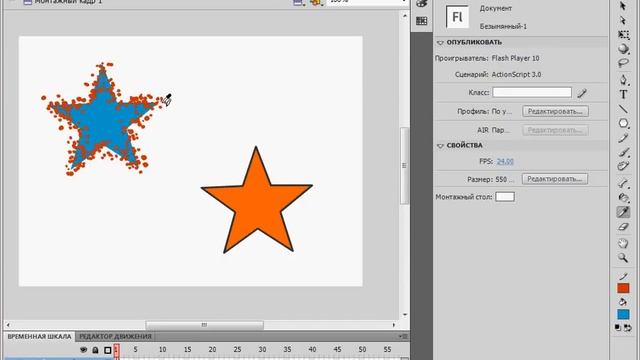Toggle visibility of all layers eye icon

83,350
